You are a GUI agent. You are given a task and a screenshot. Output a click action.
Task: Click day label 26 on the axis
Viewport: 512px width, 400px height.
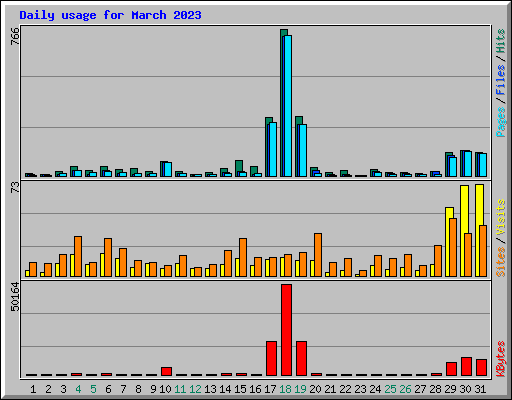click(x=405, y=389)
